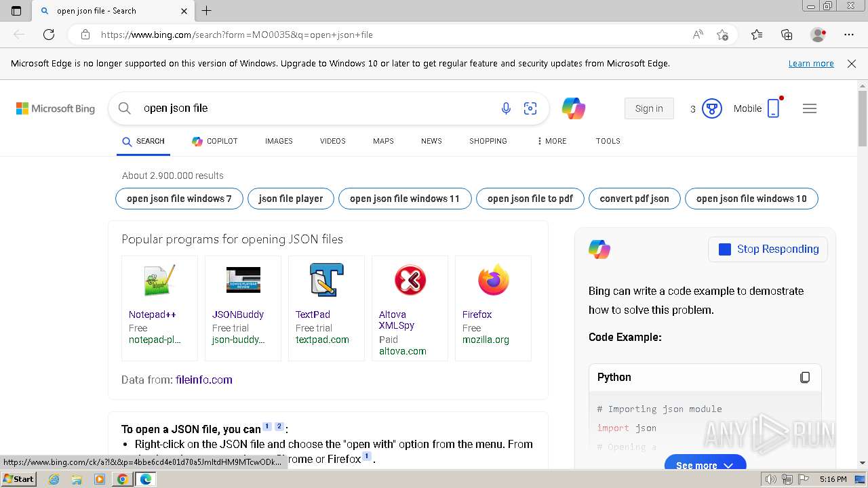This screenshot has width=868, height=488.
Task: Click the search magnifier icon
Action: (124, 108)
